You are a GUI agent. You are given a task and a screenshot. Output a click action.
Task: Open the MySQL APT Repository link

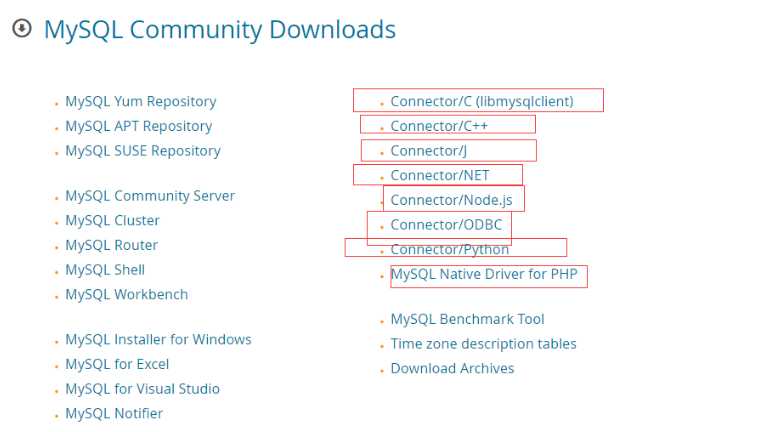coord(139,126)
